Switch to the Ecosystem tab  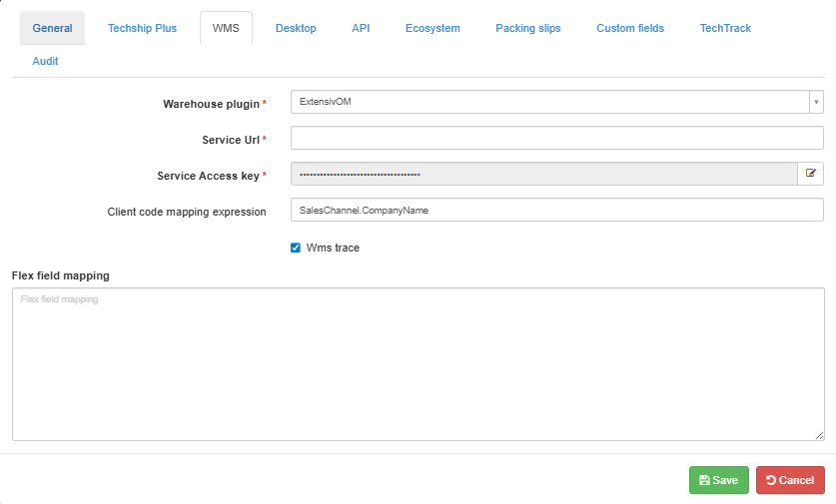click(x=432, y=28)
